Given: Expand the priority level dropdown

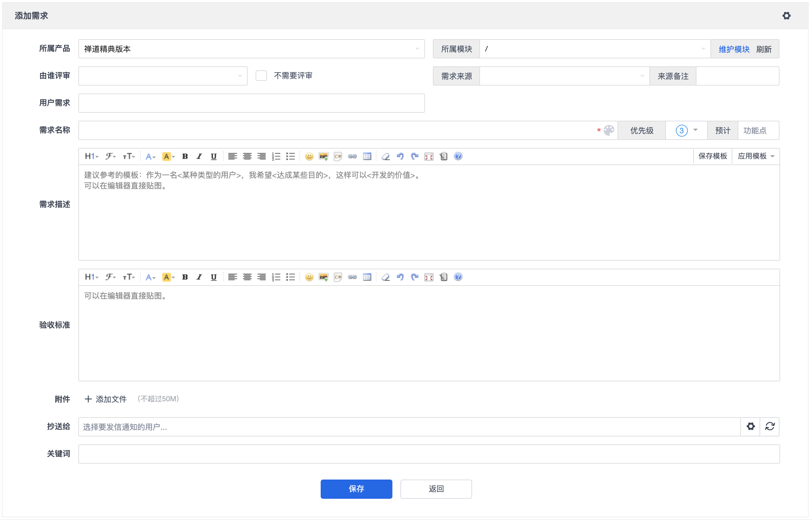Looking at the screenshot, I should [686, 130].
